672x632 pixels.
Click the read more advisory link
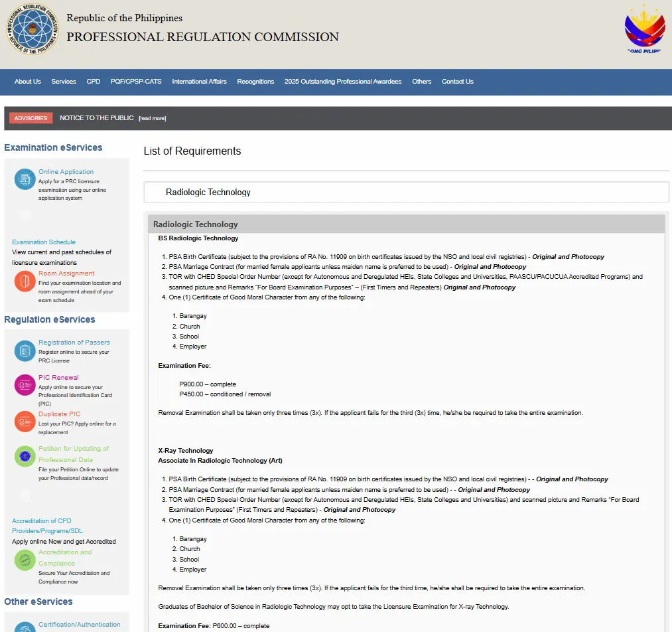pos(153,118)
